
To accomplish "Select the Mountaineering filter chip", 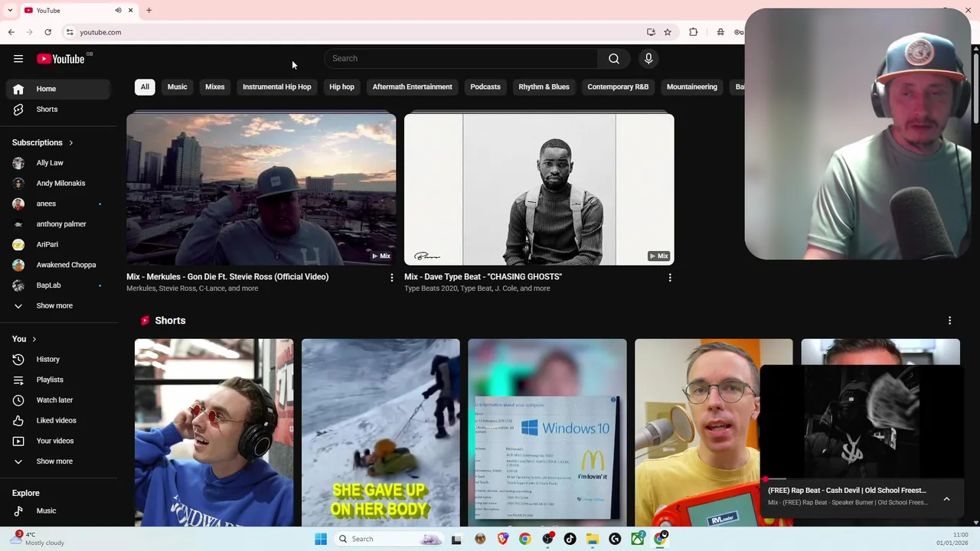I will (692, 86).
